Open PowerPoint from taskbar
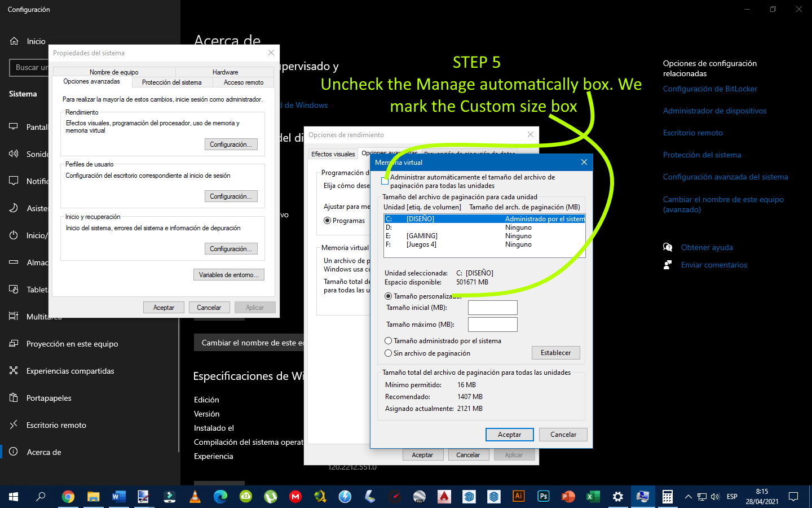Image resolution: width=812 pixels, height=508 pixels. coord(568,497)
